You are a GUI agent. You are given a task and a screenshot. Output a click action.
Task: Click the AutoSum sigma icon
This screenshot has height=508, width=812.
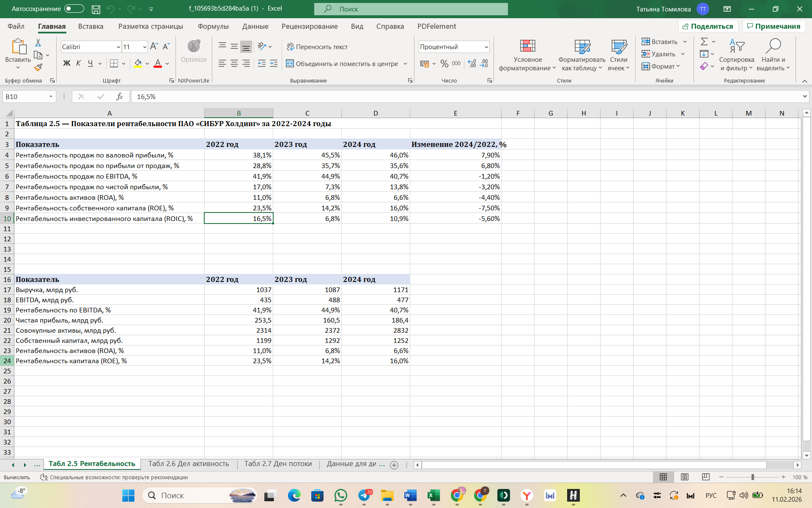point(704,41)
